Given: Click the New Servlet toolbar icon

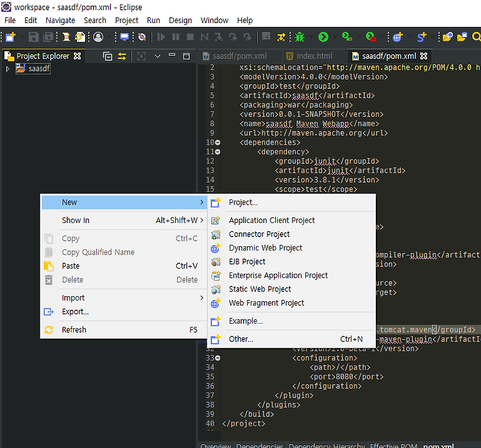Looking at the screenshot, I should [421, 37].
